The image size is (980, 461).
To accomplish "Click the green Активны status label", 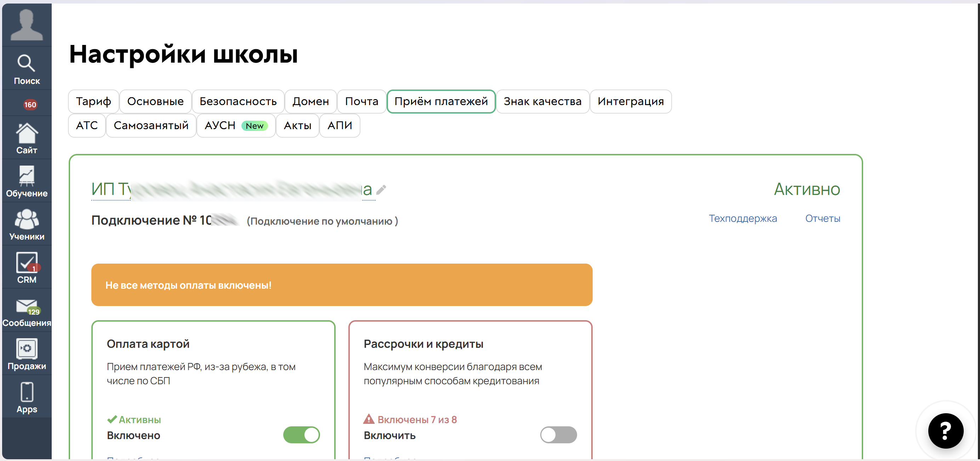I will coord(134,420).
